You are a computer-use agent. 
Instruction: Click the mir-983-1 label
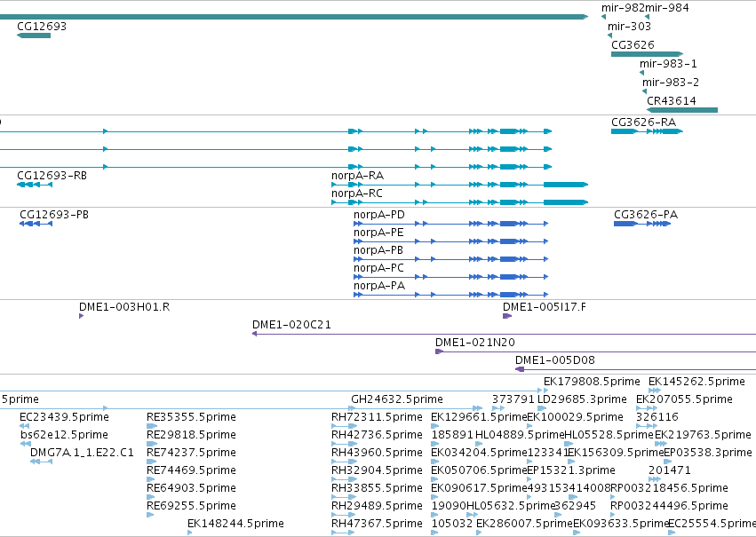click(668, 64)
